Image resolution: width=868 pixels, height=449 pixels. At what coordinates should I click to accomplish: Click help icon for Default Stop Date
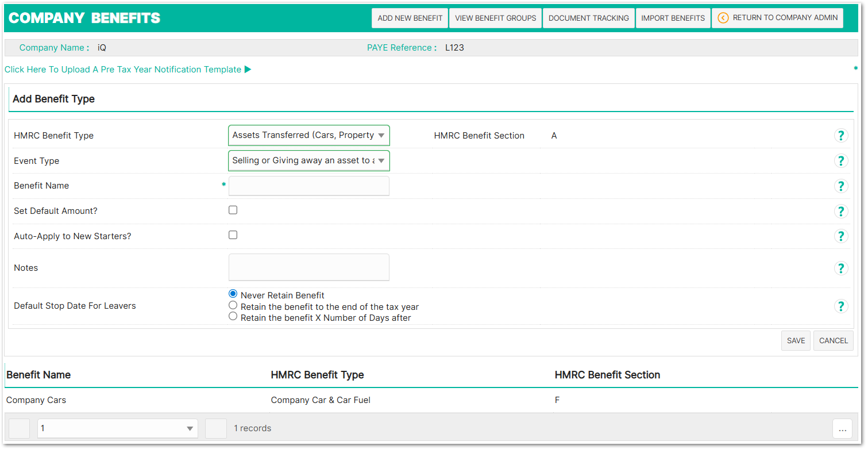(841, 306)
